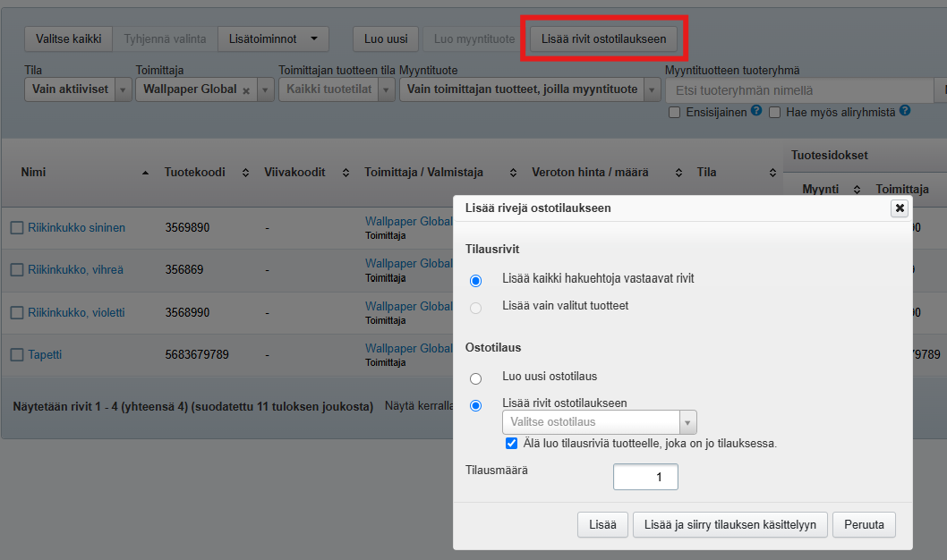947x560 pixels.
Task: Uncheck Älä luo tilausriviä tuotteelle option
Action: [x=511, y=443]
